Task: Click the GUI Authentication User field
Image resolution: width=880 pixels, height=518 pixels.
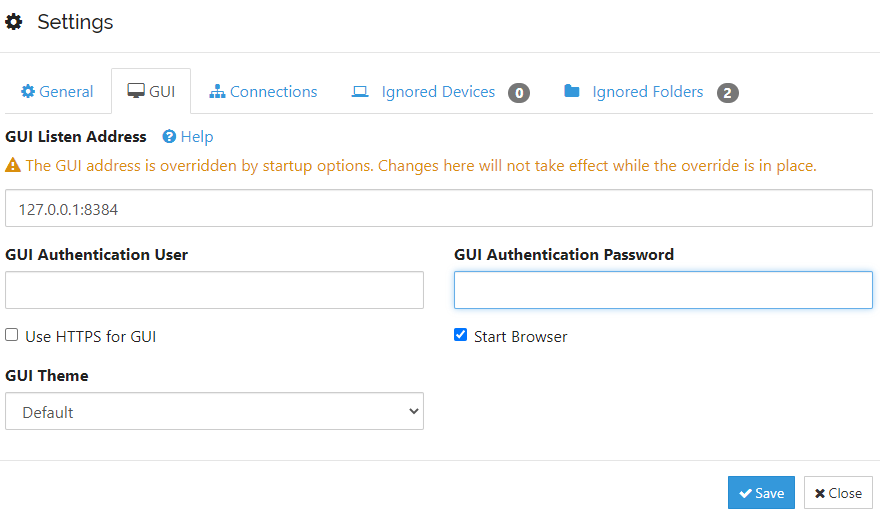Action: [214, 290]
